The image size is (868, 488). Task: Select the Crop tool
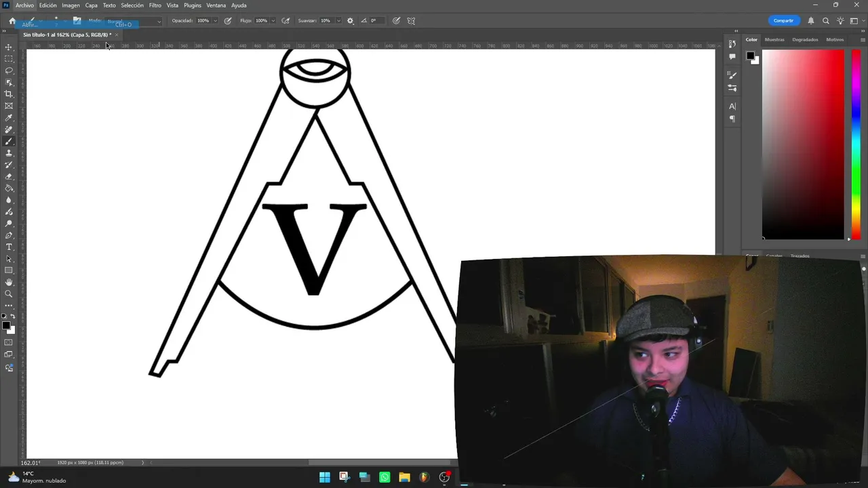(x=9, y=94)
